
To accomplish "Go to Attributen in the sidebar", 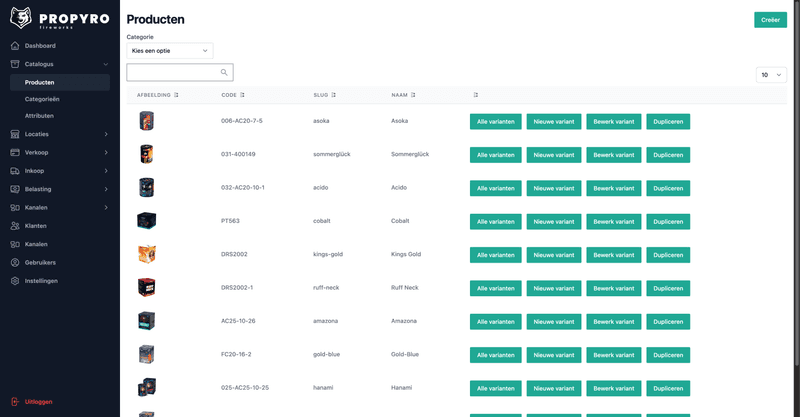I will pos(42,116).
